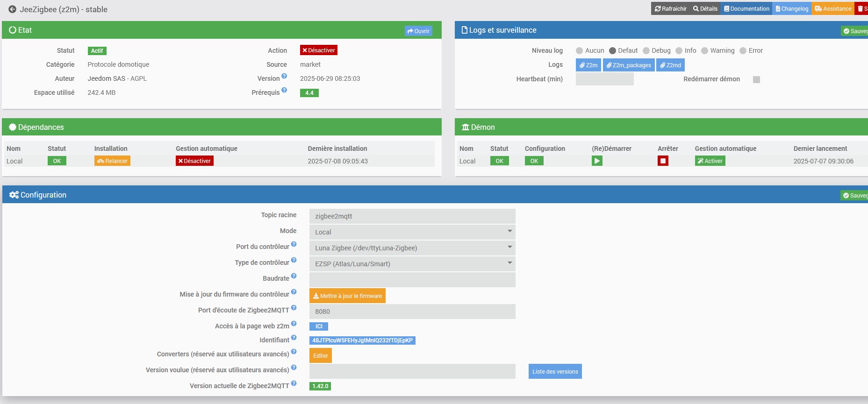This screenshot has height=404, width=868.
Task: Click the 1.42.0 version badge
Action: tap(320, 386)
